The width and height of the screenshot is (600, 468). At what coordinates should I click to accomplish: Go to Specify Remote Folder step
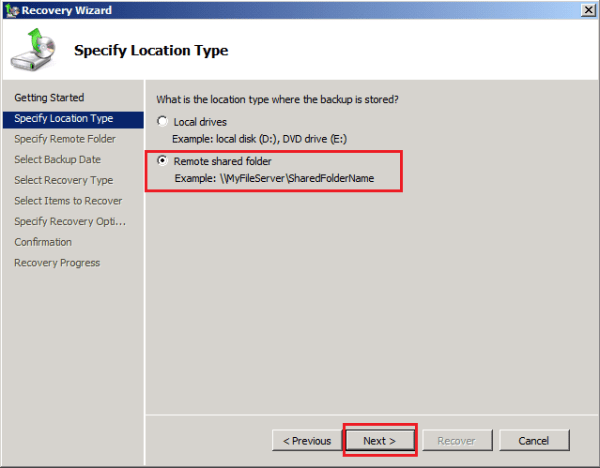coord(65,139)
